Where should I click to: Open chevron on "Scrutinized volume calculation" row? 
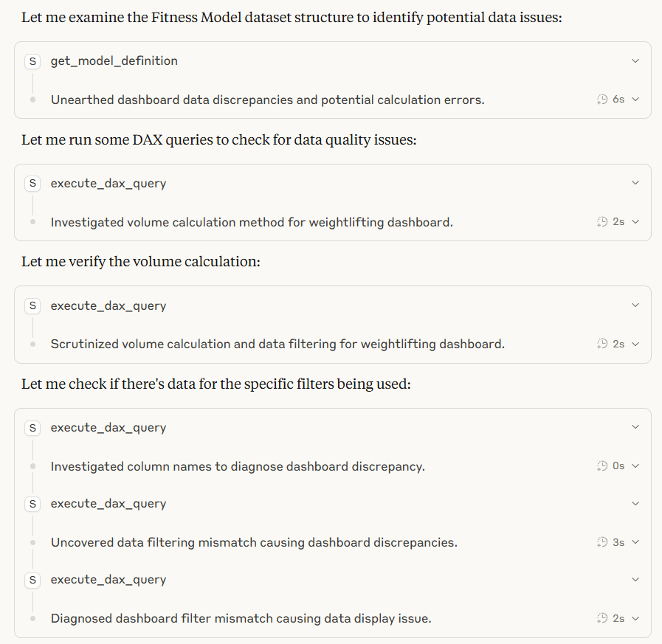pyautogui.click(x=635, y=344)
